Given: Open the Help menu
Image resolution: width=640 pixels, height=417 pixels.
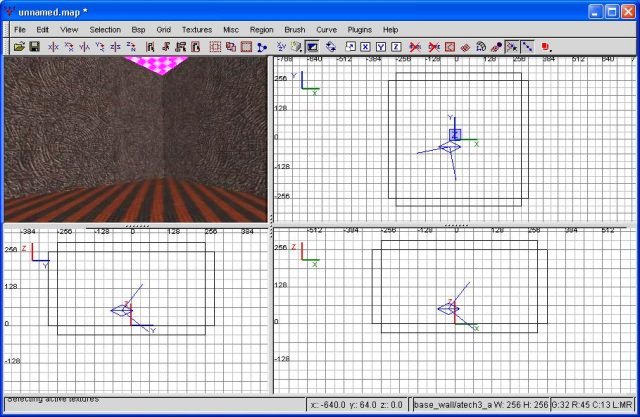Looking at the screenshot, I should click(x=390, y=30).
